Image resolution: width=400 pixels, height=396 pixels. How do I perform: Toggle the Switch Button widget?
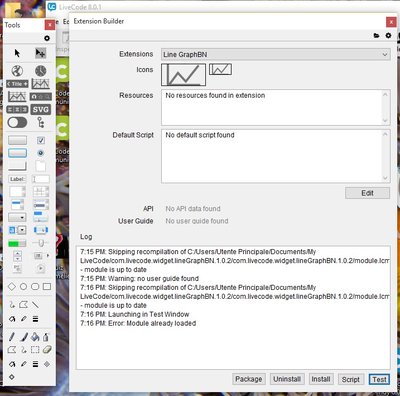click(x=17, y=122)
